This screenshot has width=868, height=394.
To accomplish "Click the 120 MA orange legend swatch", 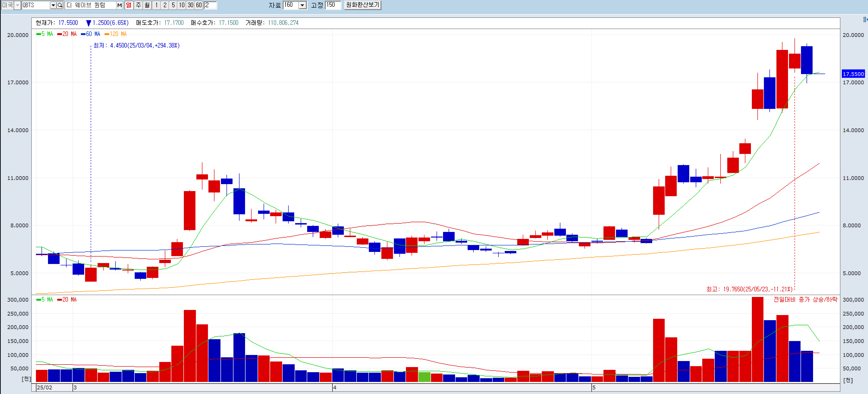I will (x=107, y=34).
